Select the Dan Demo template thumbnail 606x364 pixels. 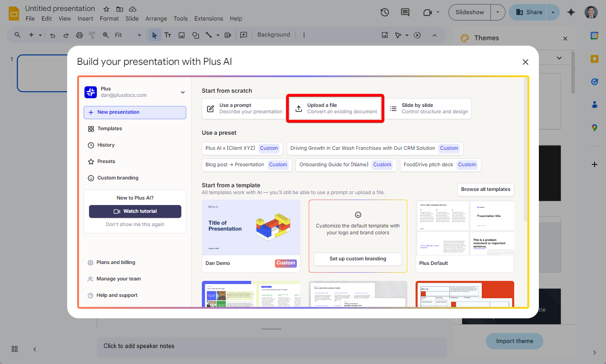pyautogui.click(x=251, y=227)
